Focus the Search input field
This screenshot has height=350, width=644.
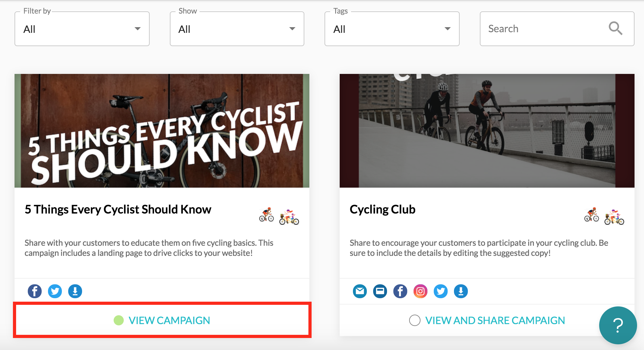click(557, 29)
